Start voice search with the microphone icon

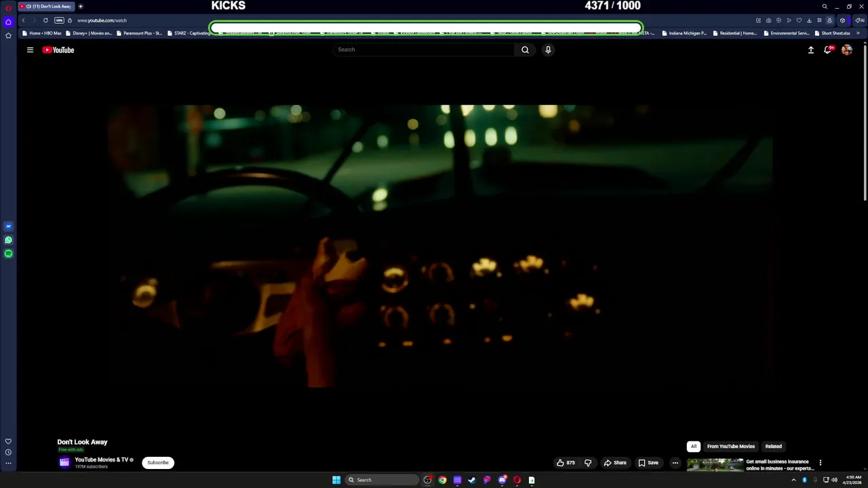coord(548,49)
